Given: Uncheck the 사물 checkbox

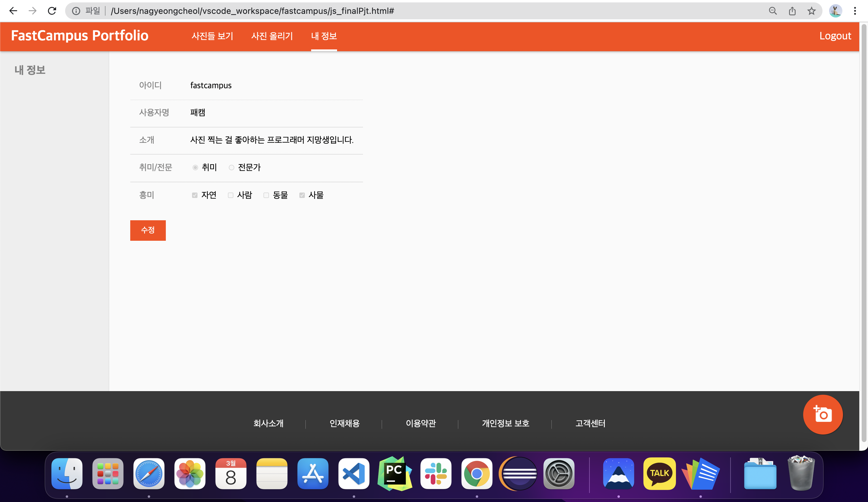Looking at the screenshot, I should (302, 195).
